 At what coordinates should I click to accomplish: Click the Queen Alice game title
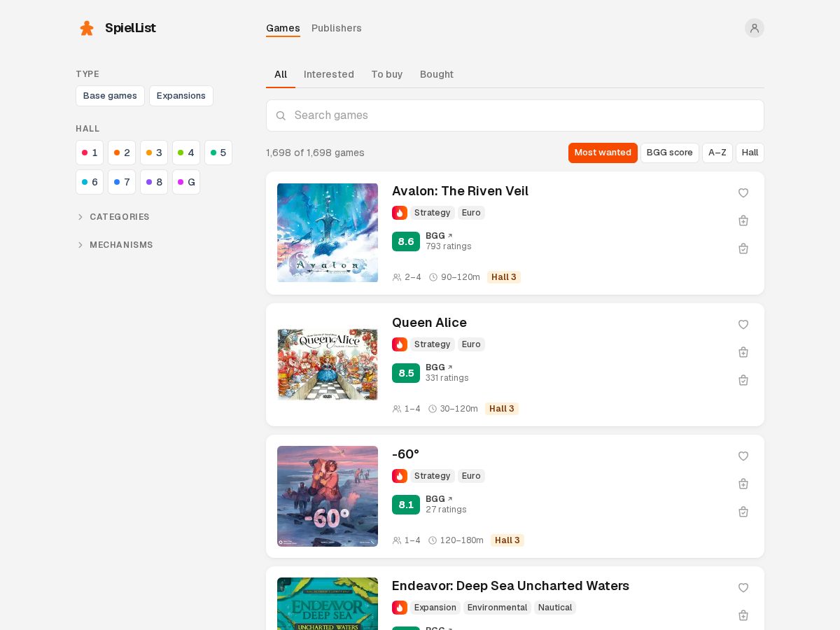tap(429, 323)
